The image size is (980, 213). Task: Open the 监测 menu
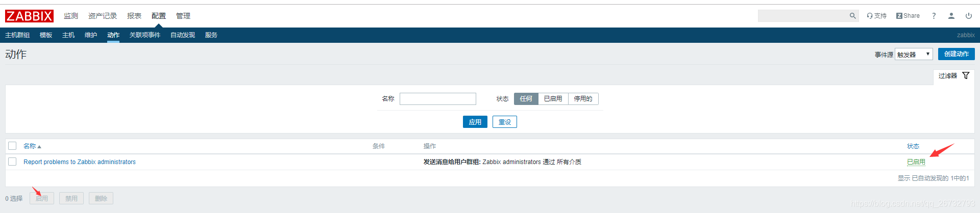[71, 16]
